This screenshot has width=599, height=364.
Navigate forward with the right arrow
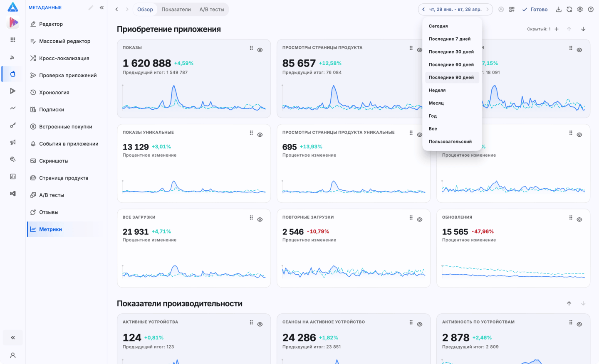pos(127,9)
